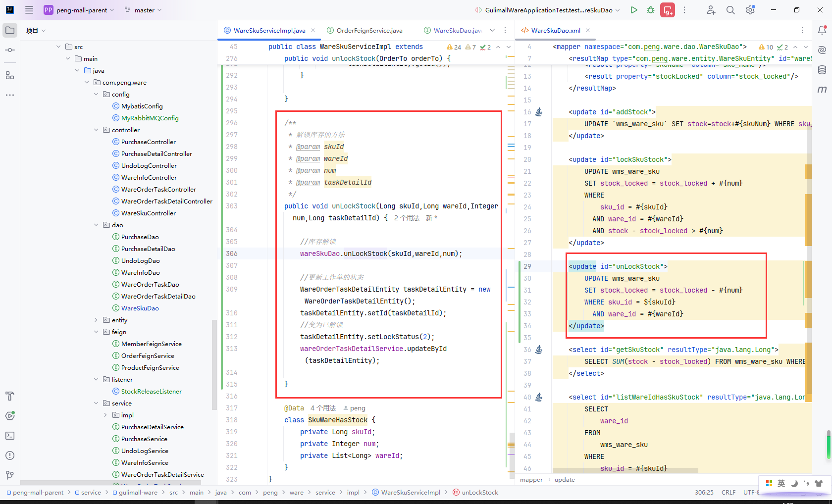832x504 pixels.
Task: Open the Structure tool window
Action: click(x=10, y=75)
